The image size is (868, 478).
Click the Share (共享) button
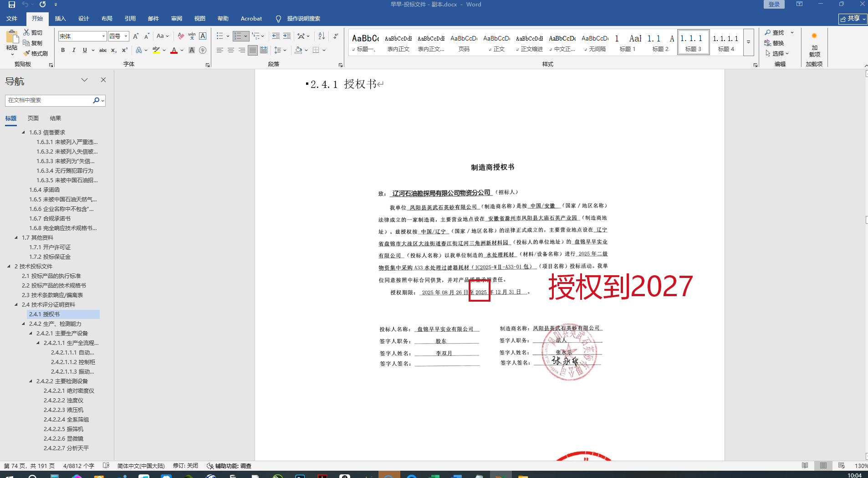tap(853, 19)
